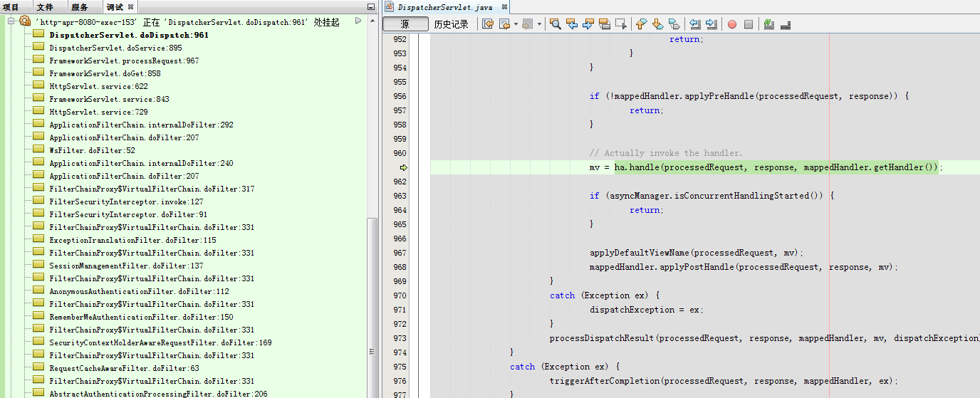Click the suspended thread gear icon
This screenshot has width=980, height=398.
[x=25, y=21]
